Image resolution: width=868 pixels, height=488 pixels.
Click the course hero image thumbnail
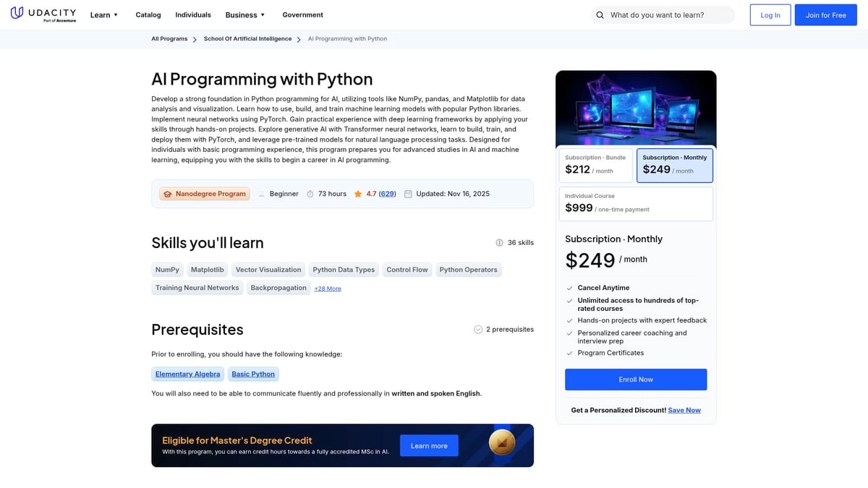click(635, 108)
